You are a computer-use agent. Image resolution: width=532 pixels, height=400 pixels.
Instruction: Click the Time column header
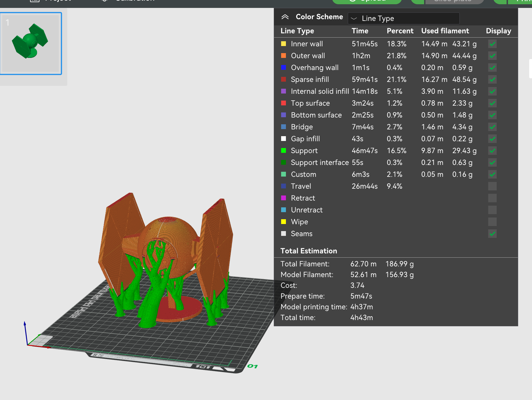coord(360,31)
